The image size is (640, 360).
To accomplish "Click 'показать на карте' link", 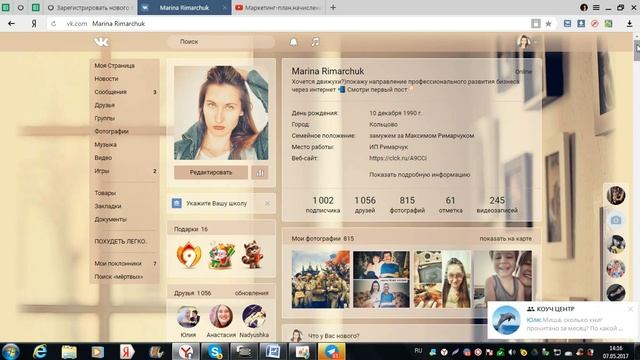I will click(505, 238).
